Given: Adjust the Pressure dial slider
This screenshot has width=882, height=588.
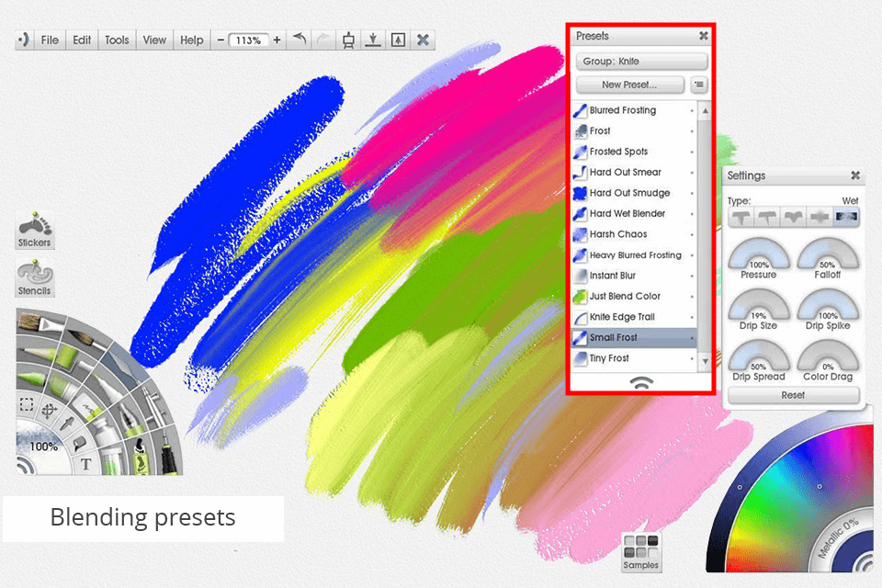Looking at the screenshot, I should (x=759, y=254).
